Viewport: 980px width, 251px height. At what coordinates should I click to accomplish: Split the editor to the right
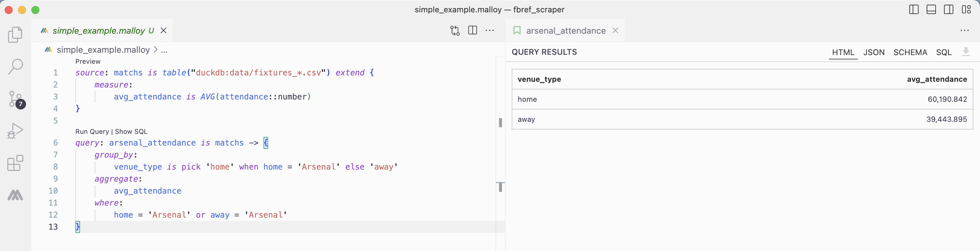point(473,30)
